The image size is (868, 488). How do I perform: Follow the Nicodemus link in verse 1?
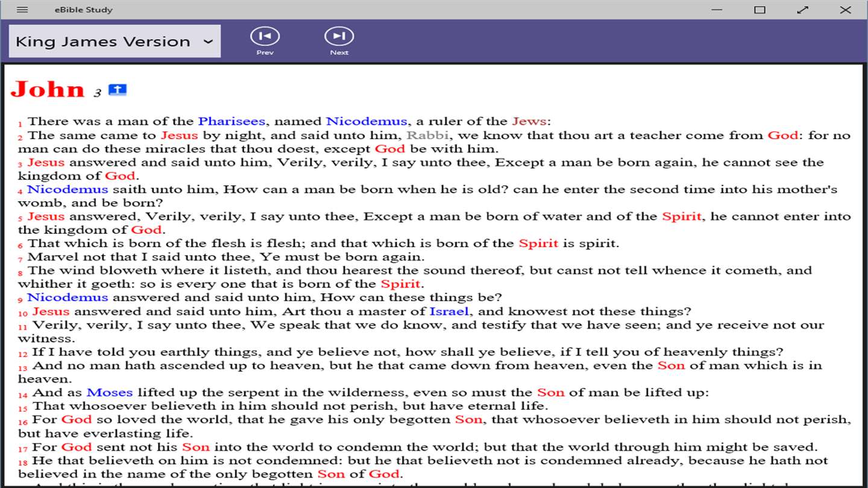[x=366, y=122]
